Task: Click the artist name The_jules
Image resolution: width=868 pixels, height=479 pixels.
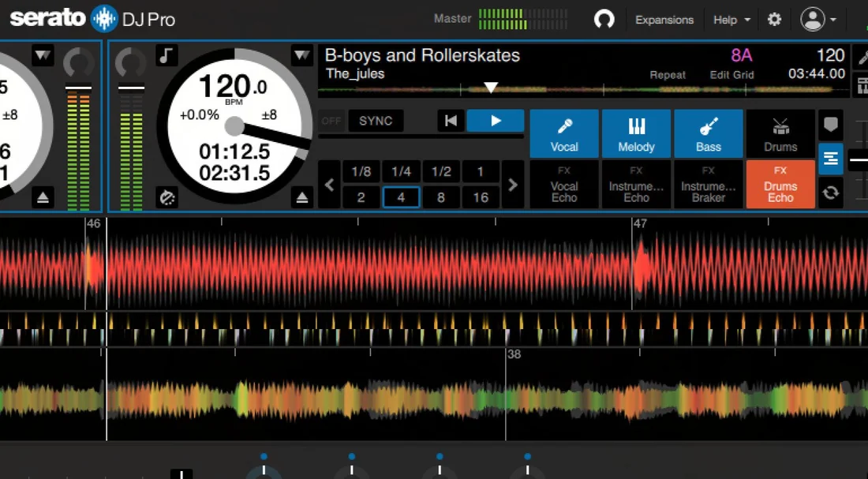Action: pyautogui.click(x=355, y=73)
